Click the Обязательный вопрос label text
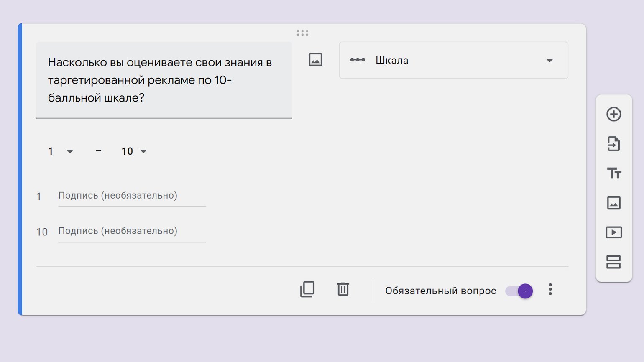The image size is (644, 362). coord(441,291)
